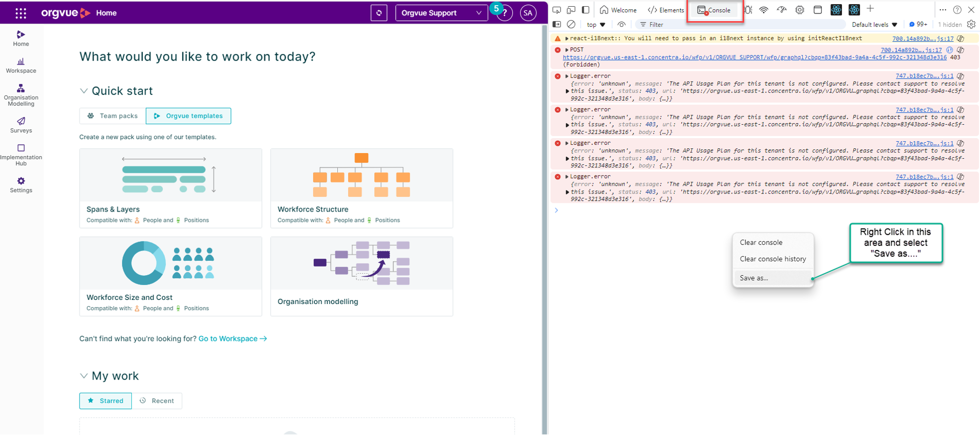The height and width of the screenshot is (437, 980).
Task: Open Surveys in the sidebar
Action: click(21, 125)
